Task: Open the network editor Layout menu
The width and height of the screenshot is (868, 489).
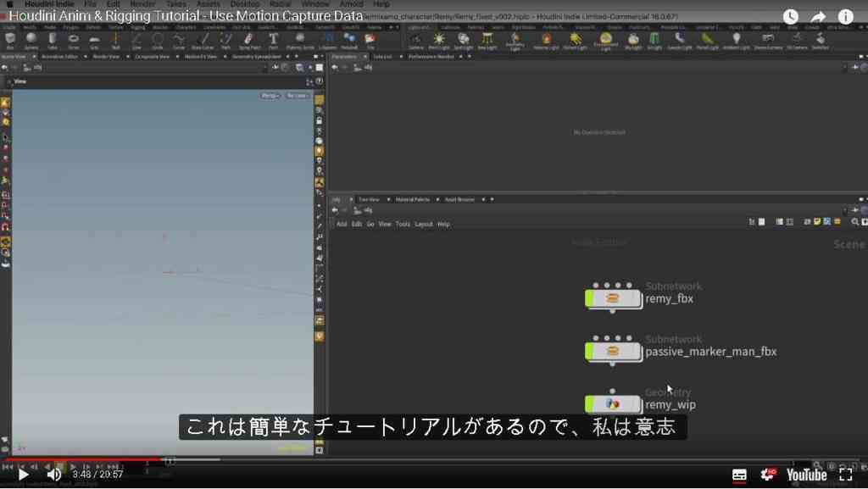Action: 424,224
